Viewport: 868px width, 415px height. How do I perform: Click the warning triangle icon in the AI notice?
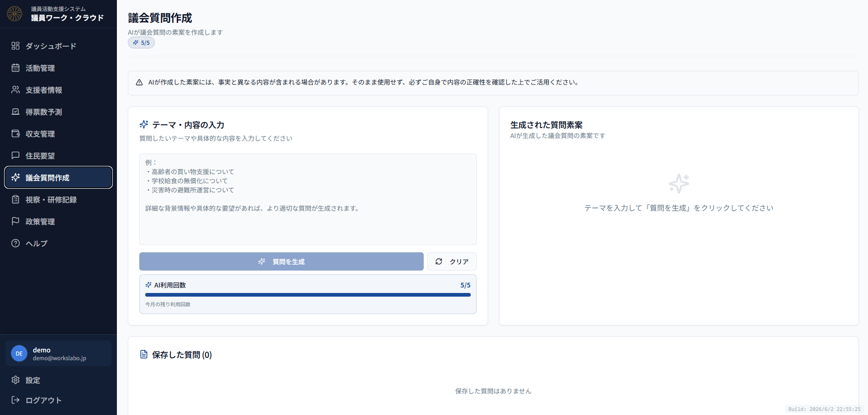(139, 82)
